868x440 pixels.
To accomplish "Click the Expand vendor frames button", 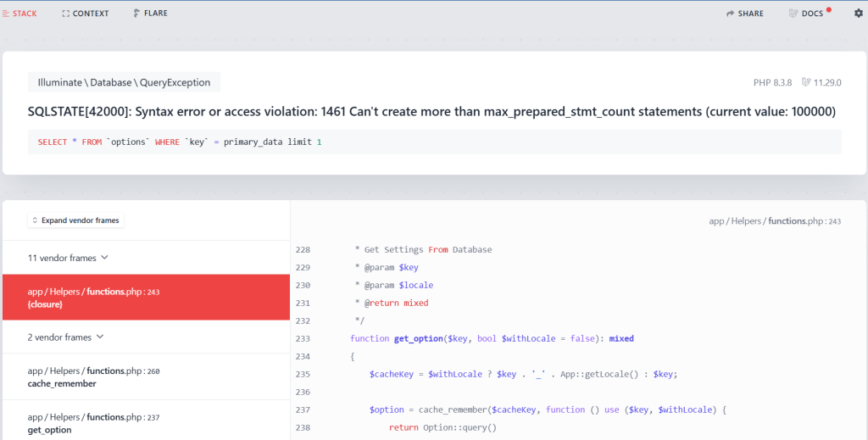I will point(75,220).
